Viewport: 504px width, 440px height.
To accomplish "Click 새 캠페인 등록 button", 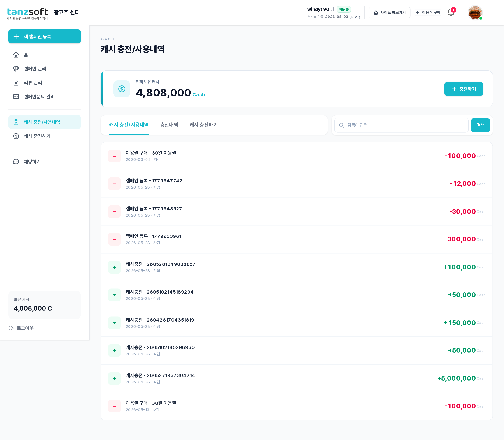I will point(45,36).
